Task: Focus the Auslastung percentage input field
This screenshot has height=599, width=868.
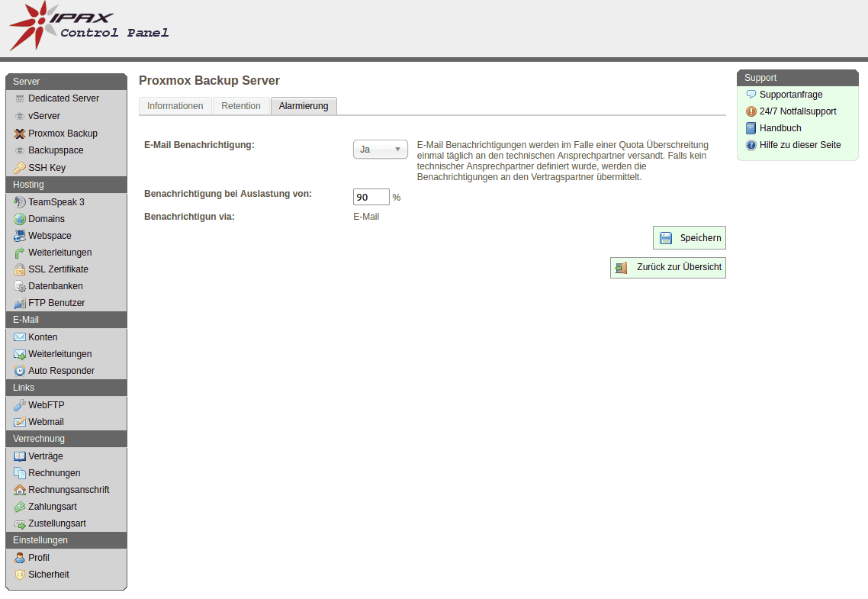Action: pos(371,197)
